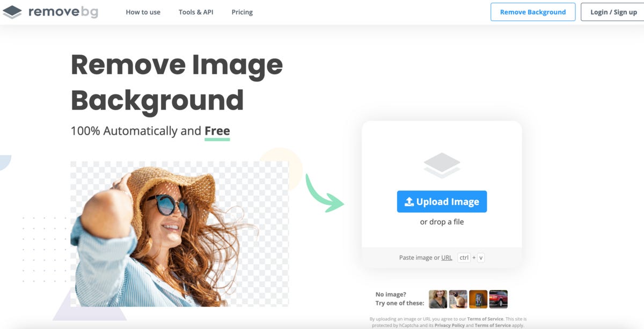Image resolution: width=644 pixels, height=329 pixels.
Task: Click the URL link to paste an image
Action: click(447, 258)
